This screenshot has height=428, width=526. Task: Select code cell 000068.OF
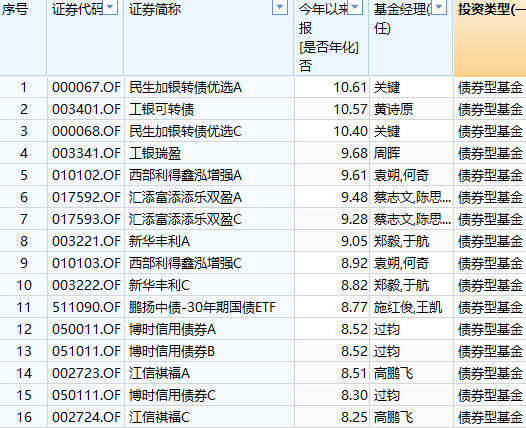click(x=86, y=131)
